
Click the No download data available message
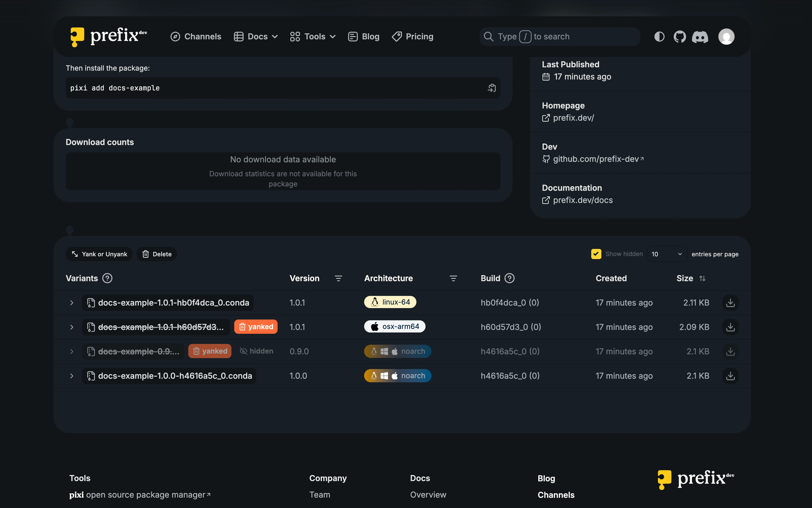point(283,160)
